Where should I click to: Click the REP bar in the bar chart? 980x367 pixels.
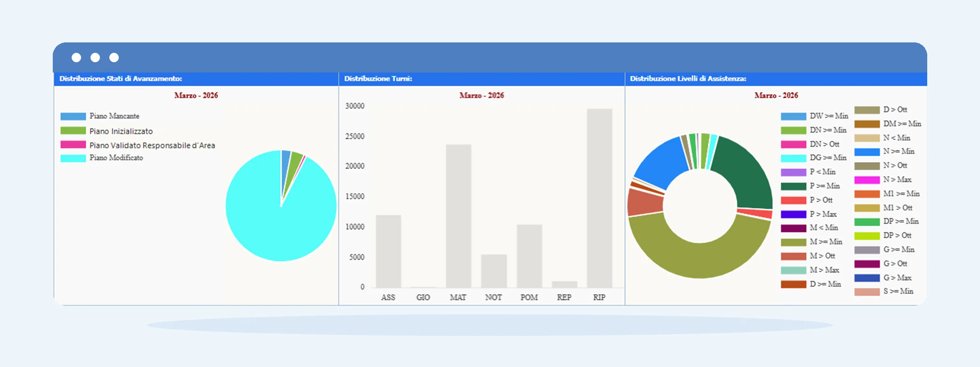point(564,284)
